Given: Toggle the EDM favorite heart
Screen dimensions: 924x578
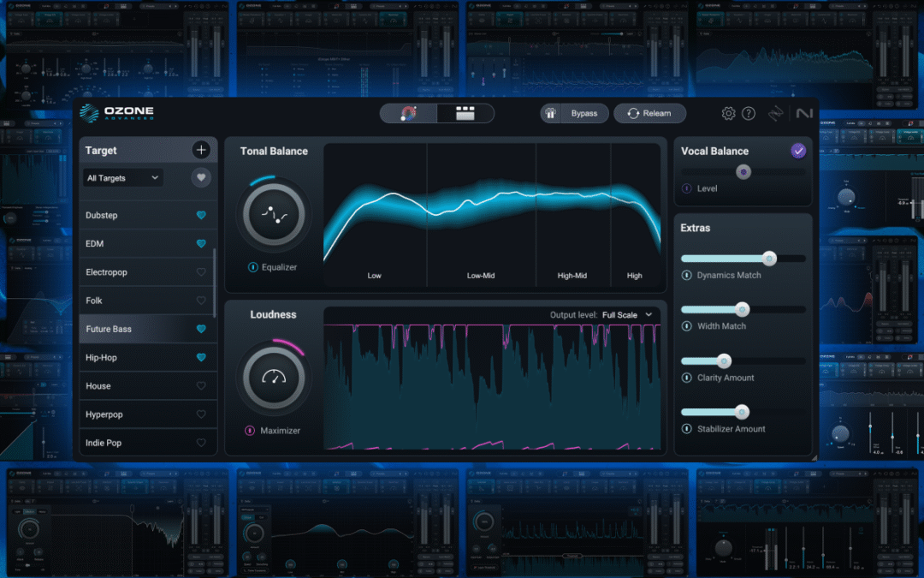Looking at the screenshot, I should click(201, 243).
